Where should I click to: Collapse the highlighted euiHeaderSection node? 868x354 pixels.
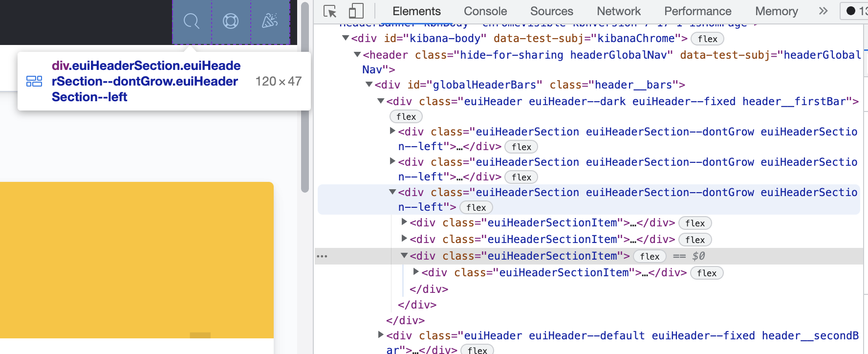392,192
